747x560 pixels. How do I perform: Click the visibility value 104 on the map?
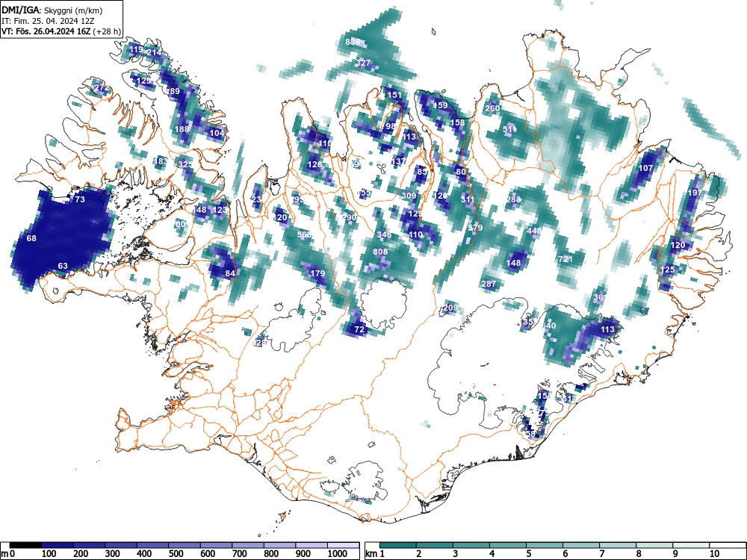click(x=217, y=133)
